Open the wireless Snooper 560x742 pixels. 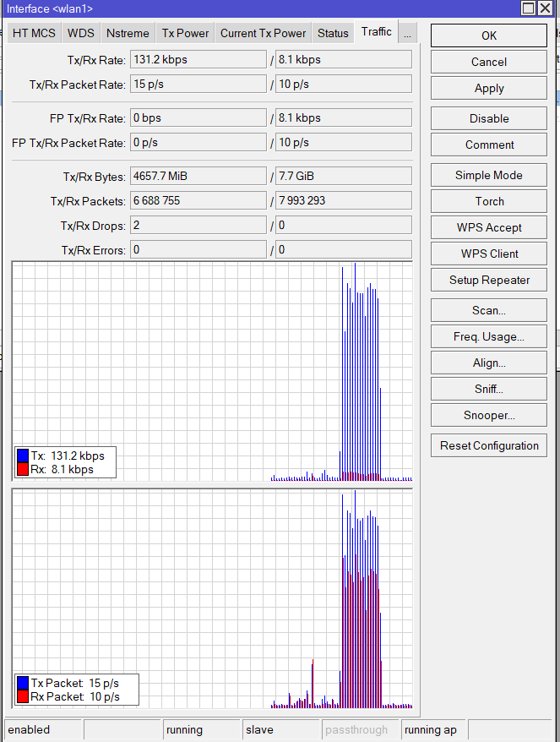coord(489,416)
